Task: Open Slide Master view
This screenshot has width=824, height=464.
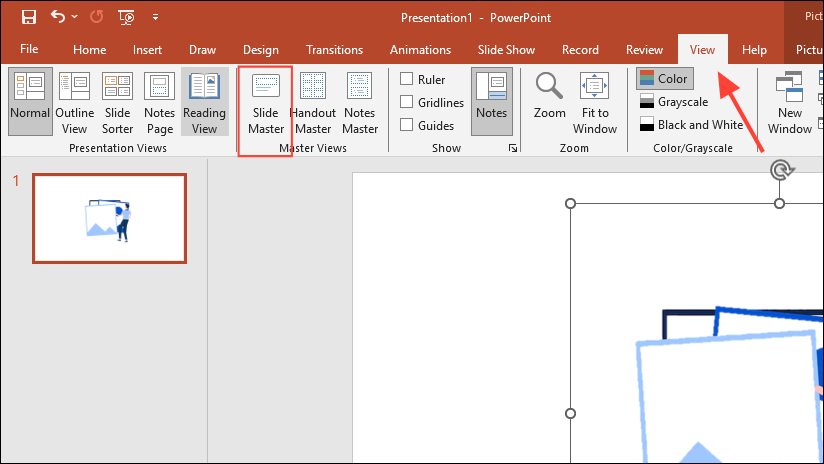Action: [x=265, y=103]
